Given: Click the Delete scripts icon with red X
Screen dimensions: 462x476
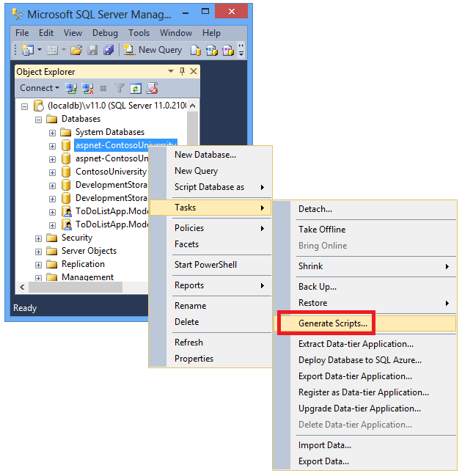Looking at the screenshot, I should click(152, 88).
